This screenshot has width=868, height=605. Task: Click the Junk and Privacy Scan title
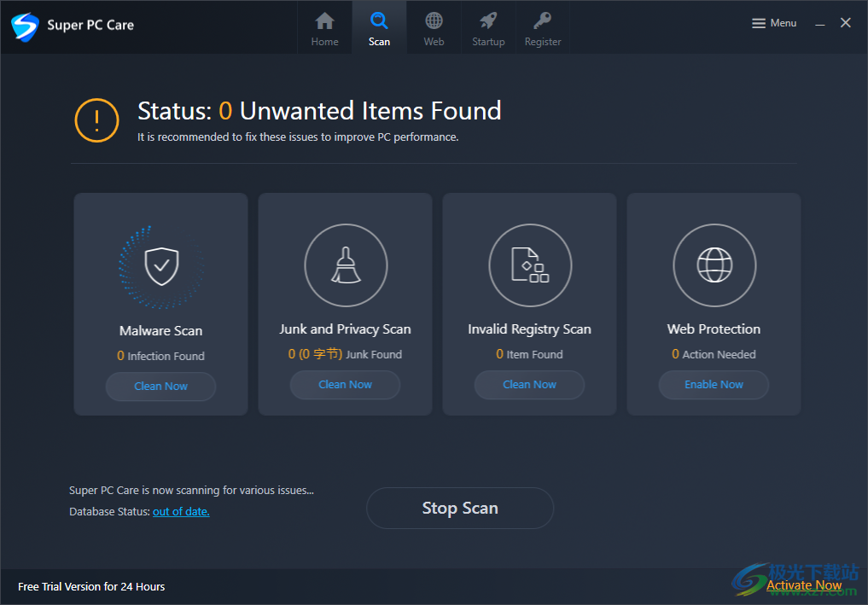coord(345,329)
